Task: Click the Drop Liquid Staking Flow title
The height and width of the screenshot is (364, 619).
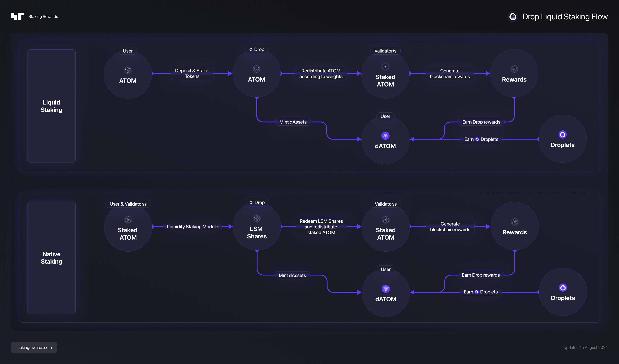Action: pyautogui.click(x=565, y=17)
